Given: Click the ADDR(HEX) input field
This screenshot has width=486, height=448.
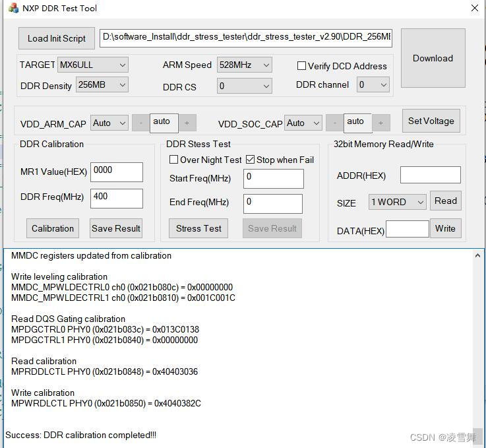Looking at the screenshot, I should point(430,175).
